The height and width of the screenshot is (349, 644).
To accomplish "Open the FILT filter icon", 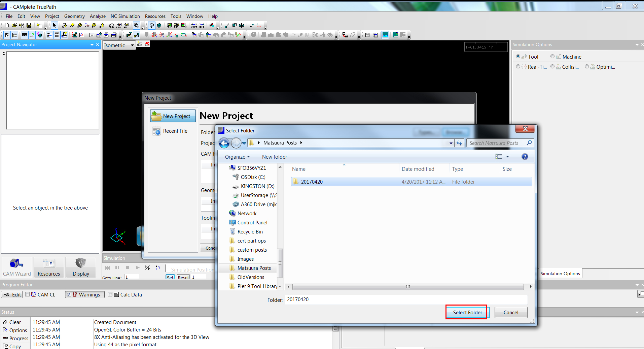I will [176, 25].
